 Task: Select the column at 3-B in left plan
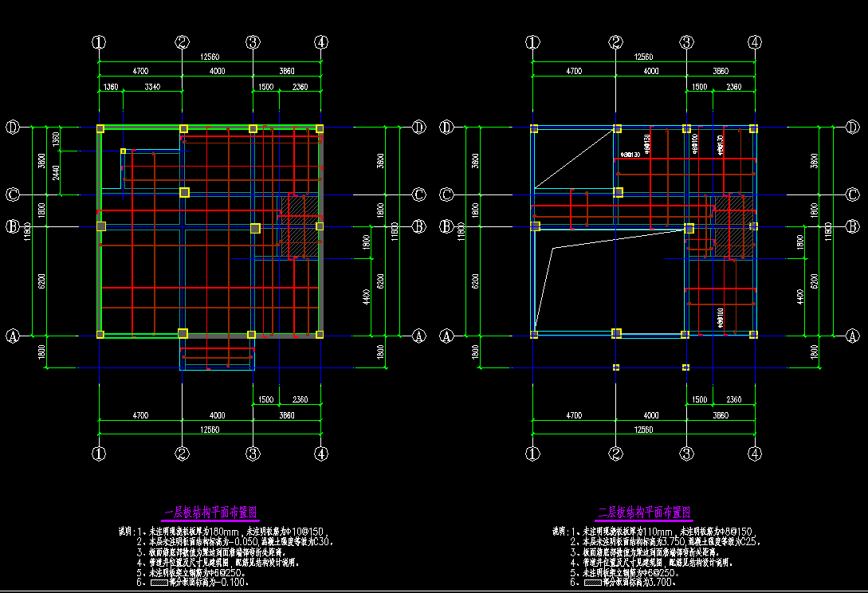[x=255, y=229]
